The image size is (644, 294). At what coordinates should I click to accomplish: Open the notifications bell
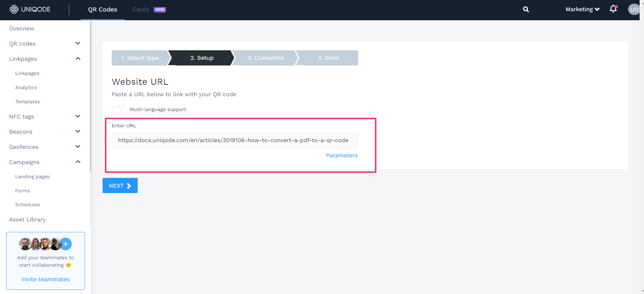click(x=613, y=9)
